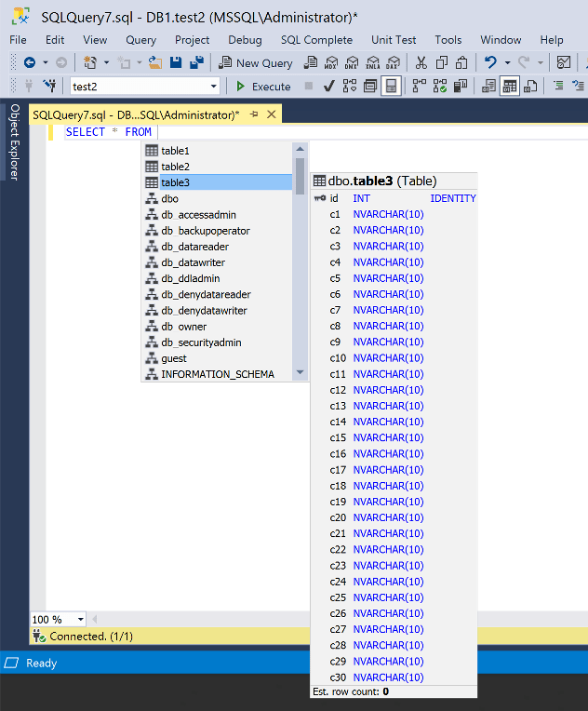This screenshot has height=711, width=588.
Task: Click the Include Live Query Statistics icon
Action: pos(440,86)
